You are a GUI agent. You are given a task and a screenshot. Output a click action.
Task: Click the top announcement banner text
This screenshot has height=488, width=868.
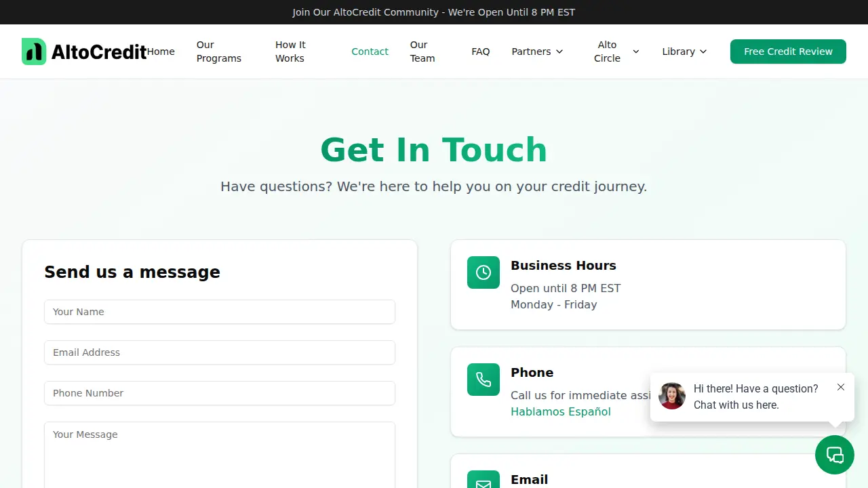(x=434, y=12)
